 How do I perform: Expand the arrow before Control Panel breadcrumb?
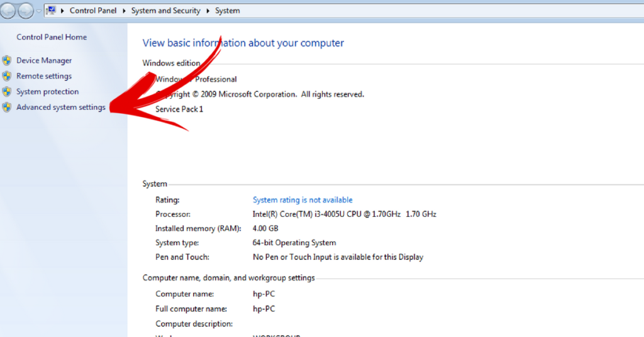pyautogui.click(x=62, y=11)
